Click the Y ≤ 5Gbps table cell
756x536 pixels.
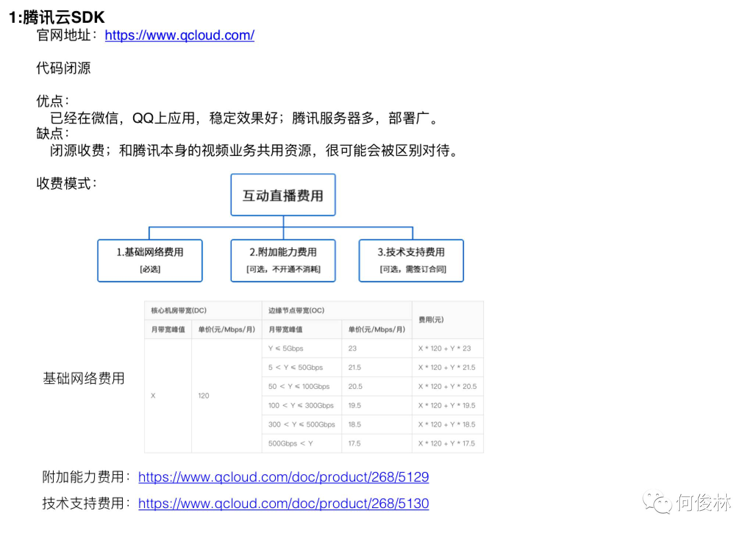(286, 348)
